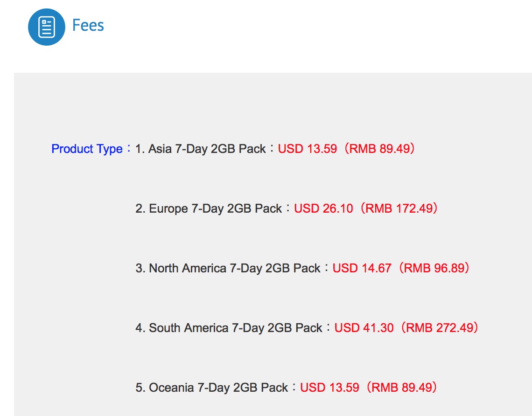Select the Europe 7-Day 2GB Pack name
Viewport: 532px width, 416px height.
tap(216, 208)
